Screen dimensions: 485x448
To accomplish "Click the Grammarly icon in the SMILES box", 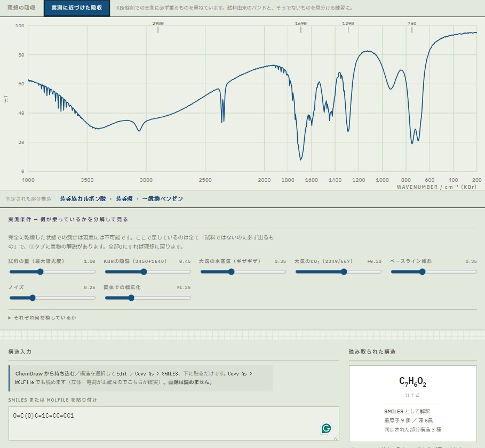I will coord(327,428).
